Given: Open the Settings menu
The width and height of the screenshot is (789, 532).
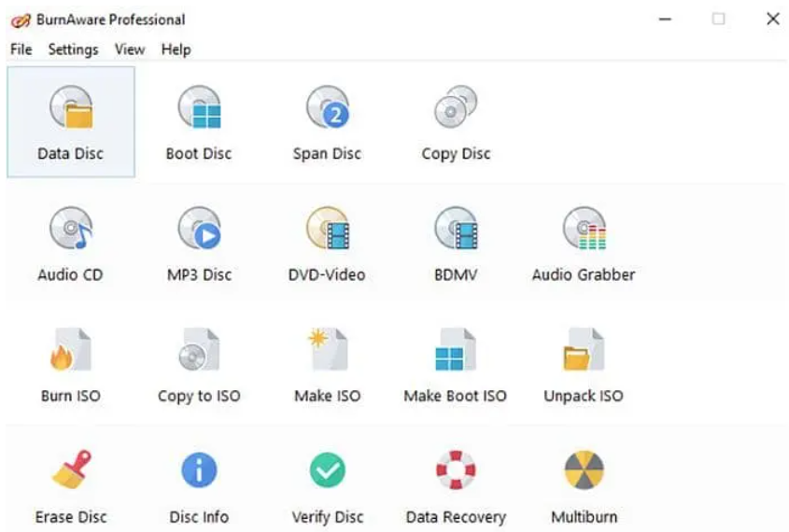Looking at the screenshot, I should click(x=74, y=49).
